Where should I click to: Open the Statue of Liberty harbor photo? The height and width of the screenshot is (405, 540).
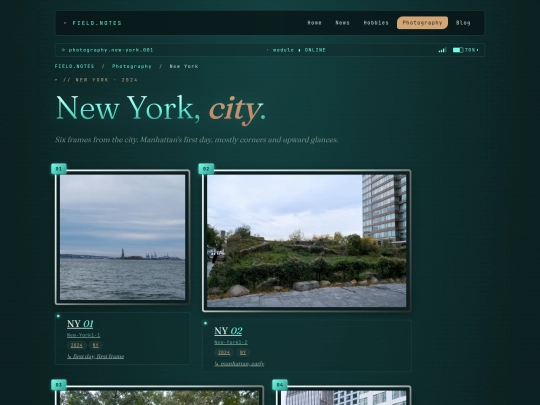point(123,237)
